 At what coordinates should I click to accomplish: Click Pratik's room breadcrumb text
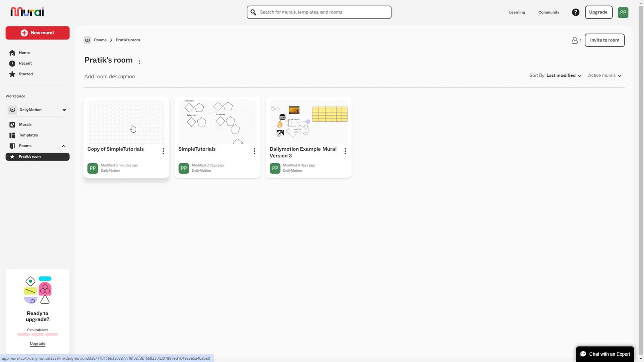tap(128, 40)
